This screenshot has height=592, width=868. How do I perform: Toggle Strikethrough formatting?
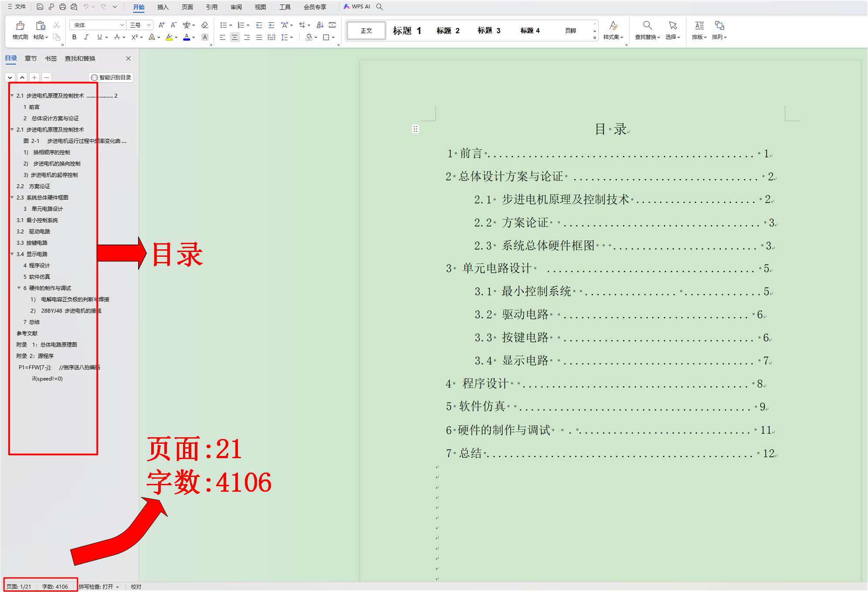click(117, 37)
